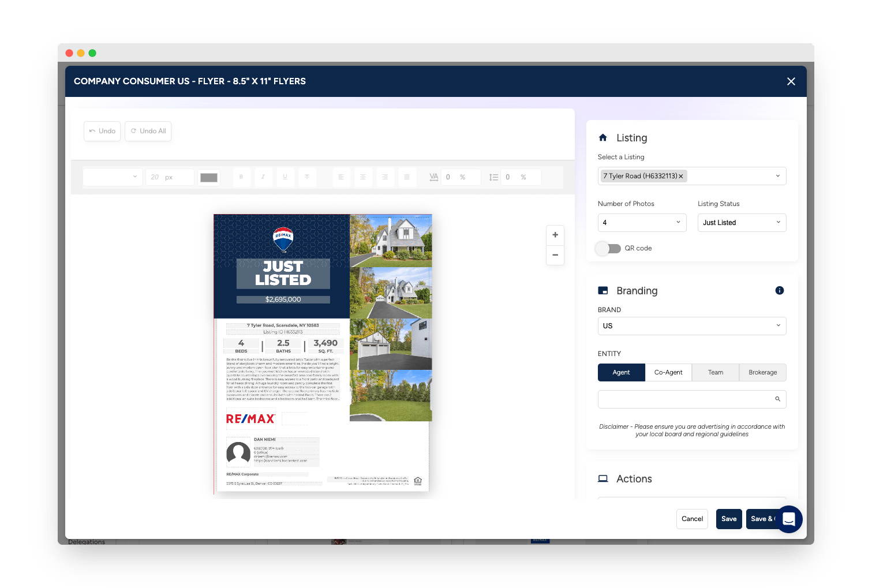Click the Save & button

point(762,519)
